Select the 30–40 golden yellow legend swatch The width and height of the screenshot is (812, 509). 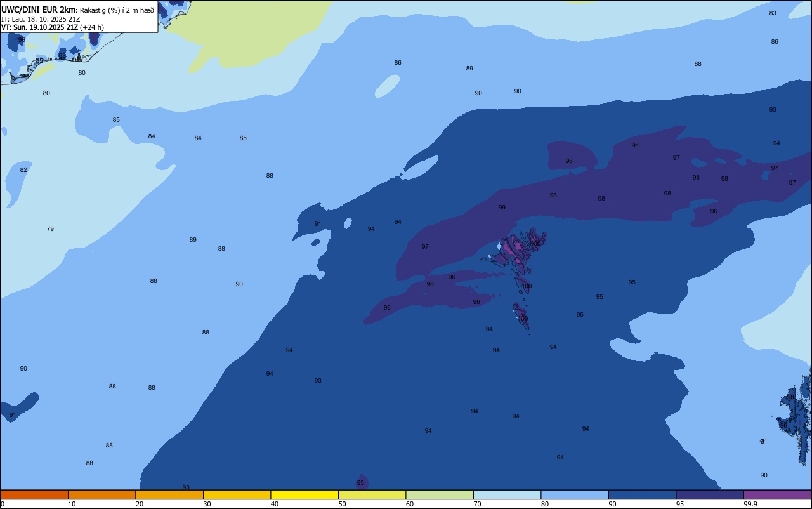click(x=237, y=494)
